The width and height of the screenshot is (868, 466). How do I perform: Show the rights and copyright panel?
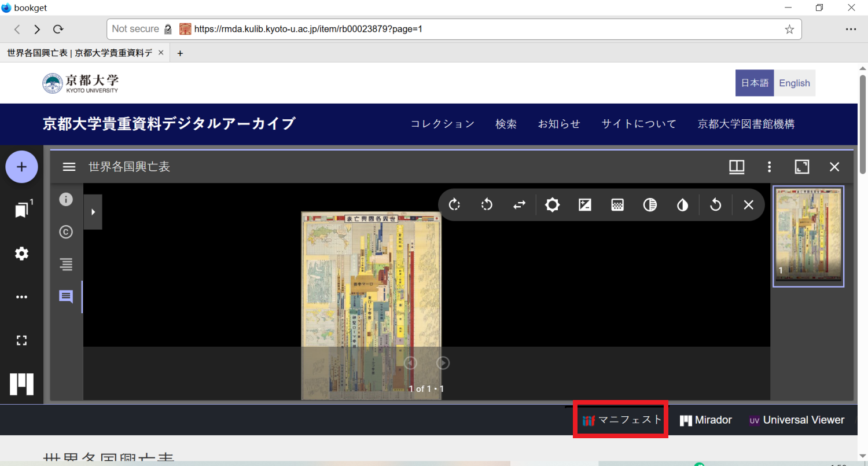tap(66, 232)
